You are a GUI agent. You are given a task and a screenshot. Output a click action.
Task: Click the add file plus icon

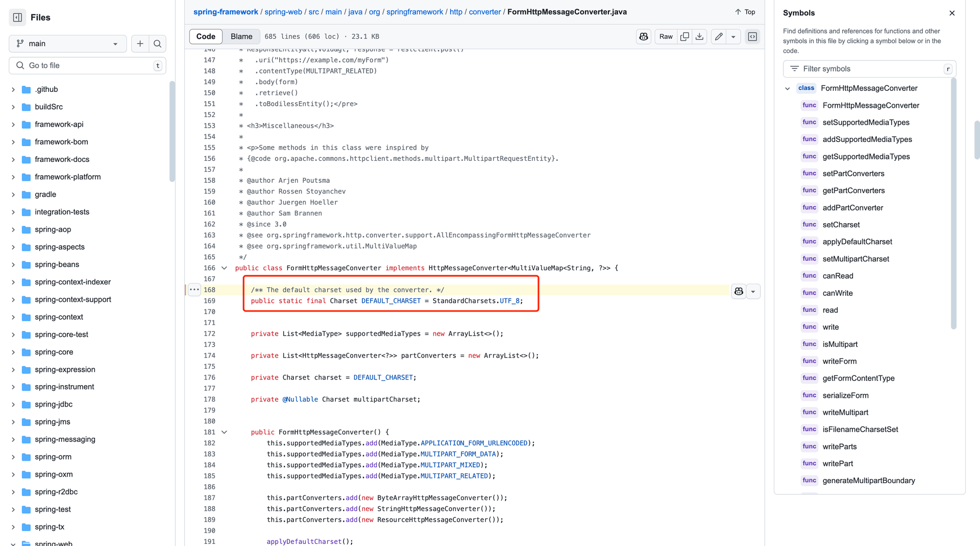[140, 44]
